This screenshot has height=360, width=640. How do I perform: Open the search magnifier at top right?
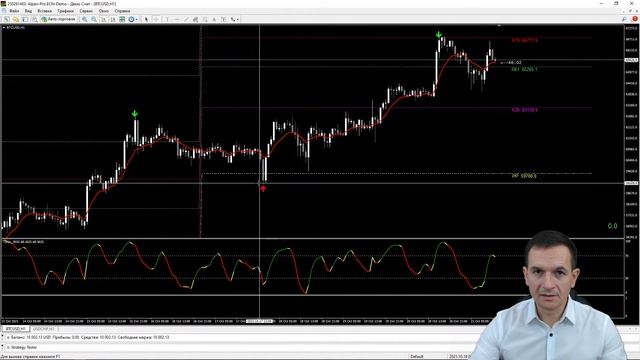(x=624, y=19)
